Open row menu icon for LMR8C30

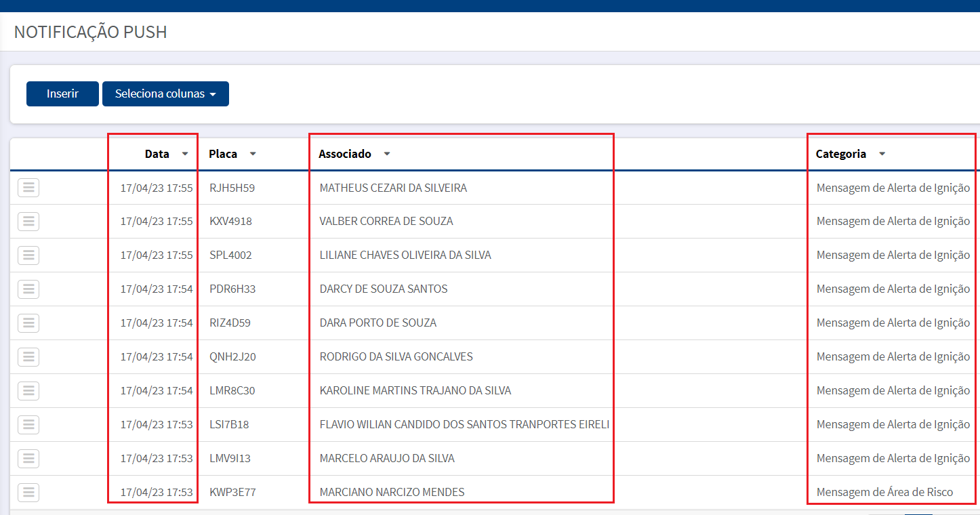point(28,391)
